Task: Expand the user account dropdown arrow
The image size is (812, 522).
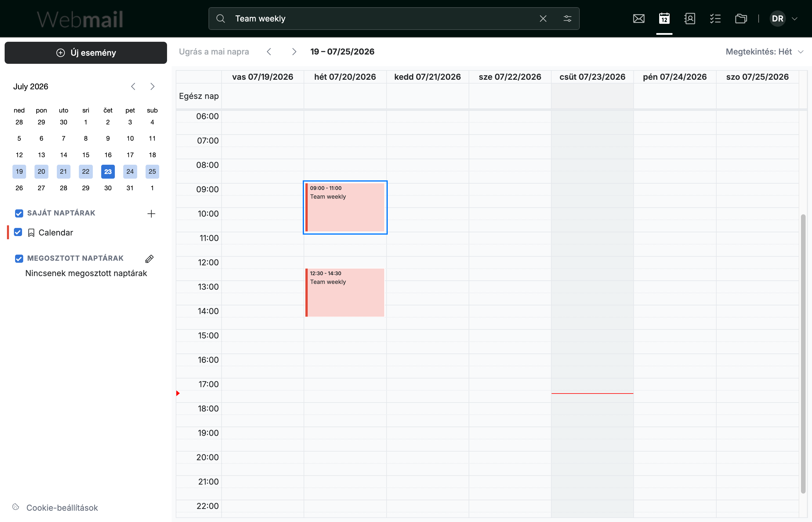Action: pos(794,19)
